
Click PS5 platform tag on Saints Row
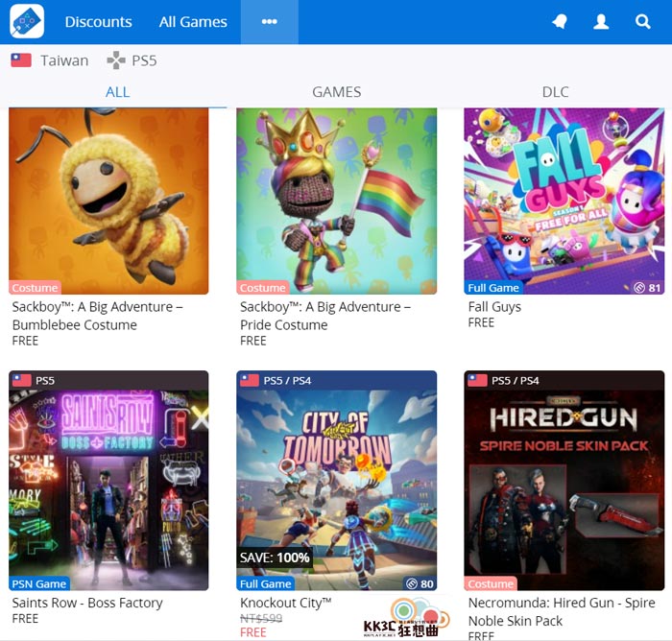tap(45, 381)
